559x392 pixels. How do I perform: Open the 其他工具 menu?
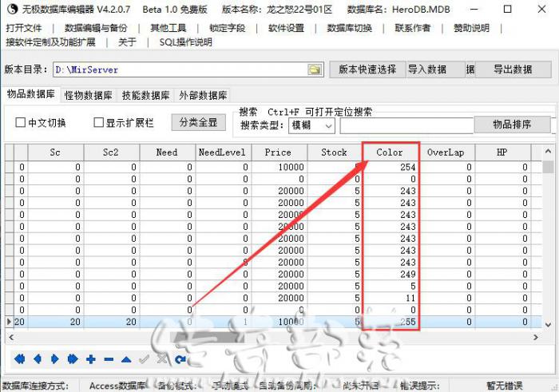click(x=168, y=28)
